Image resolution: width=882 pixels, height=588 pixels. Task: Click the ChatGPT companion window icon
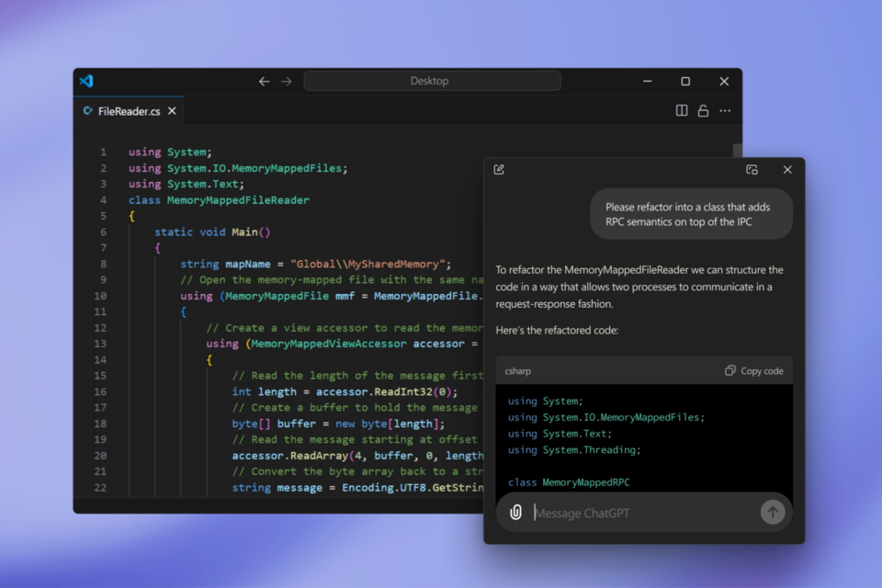coord(752,169)
